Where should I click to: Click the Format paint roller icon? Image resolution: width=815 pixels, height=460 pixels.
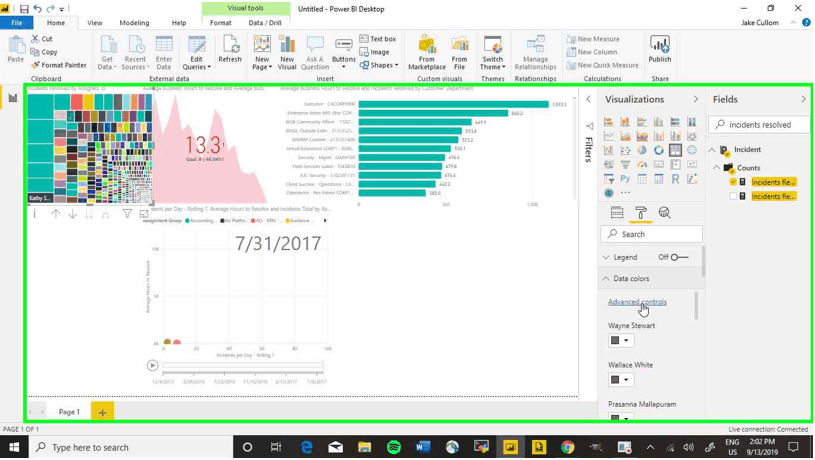pos(641,213)
